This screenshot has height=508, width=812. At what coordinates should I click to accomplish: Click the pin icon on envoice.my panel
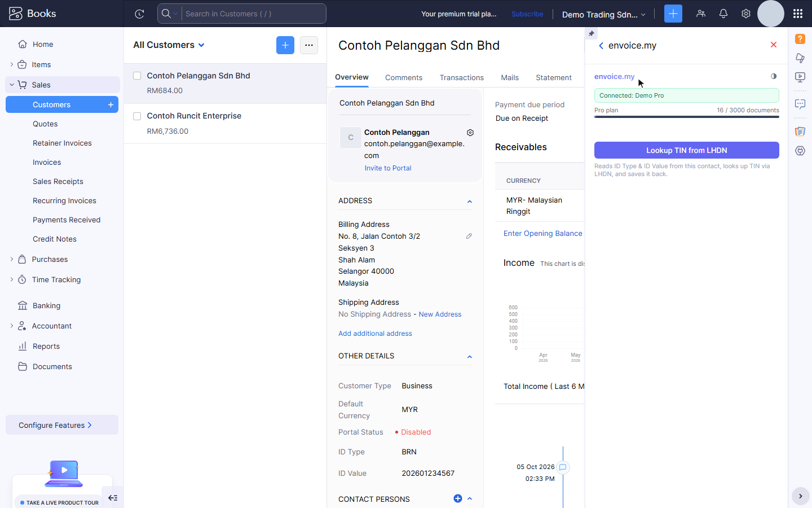click(592, 34)
